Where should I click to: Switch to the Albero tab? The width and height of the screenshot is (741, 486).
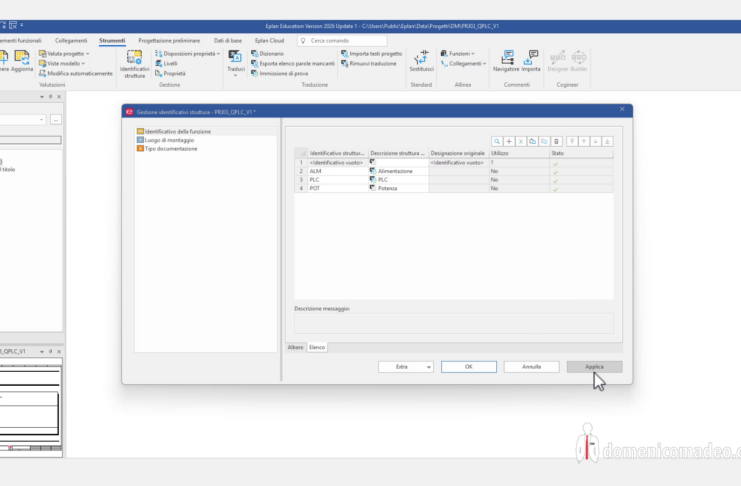[x=295, y=346]
